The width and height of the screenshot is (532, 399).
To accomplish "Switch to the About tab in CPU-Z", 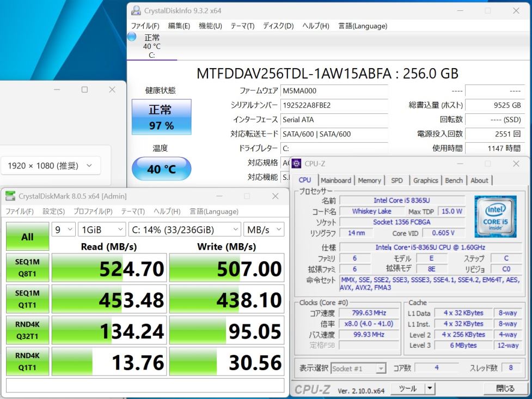I will (x=479, y=180).
